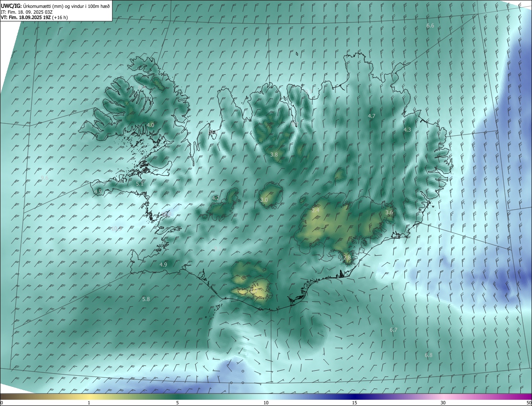Click the 3.6 value label on the map

389,213
